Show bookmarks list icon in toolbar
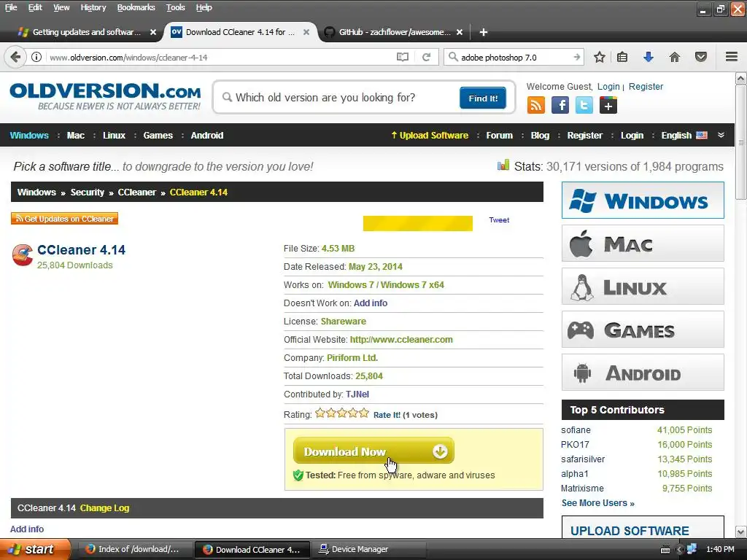This screenshot has width=747, height=560. point(622,57)
